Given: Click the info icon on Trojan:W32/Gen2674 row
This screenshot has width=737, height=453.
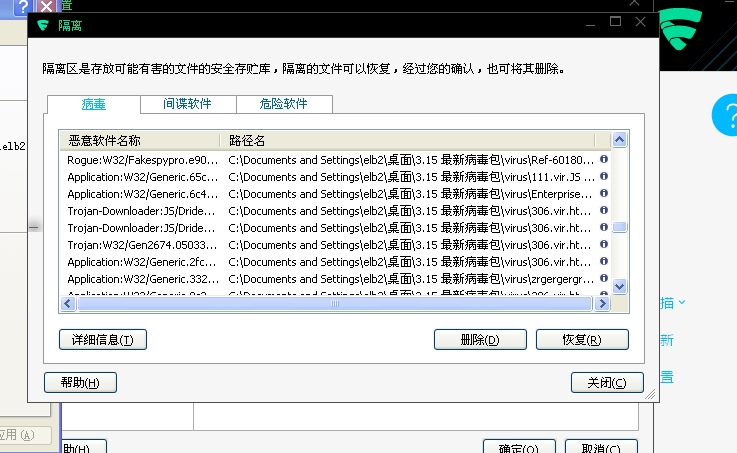Looking at the screenshot, I should (603, 245).
